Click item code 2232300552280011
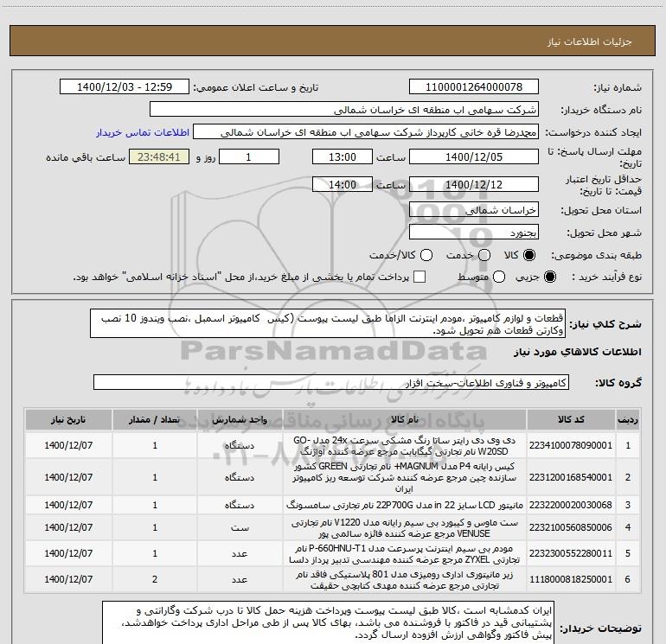 [571, 553]
